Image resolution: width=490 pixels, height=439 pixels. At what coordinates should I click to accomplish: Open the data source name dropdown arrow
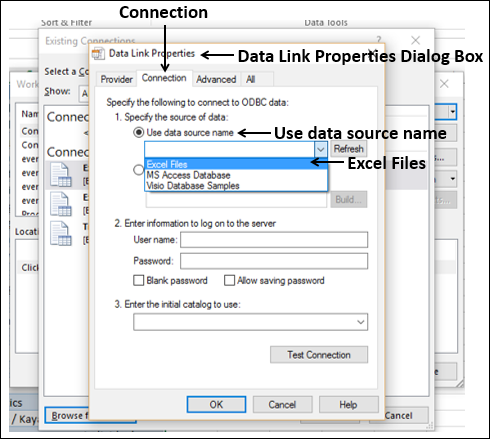(x=321, y=149)
